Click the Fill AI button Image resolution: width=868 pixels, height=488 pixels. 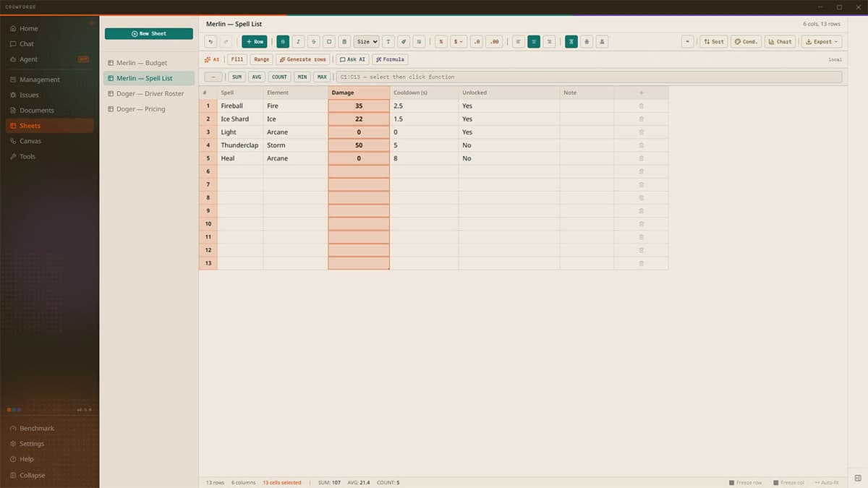(237, 59)
